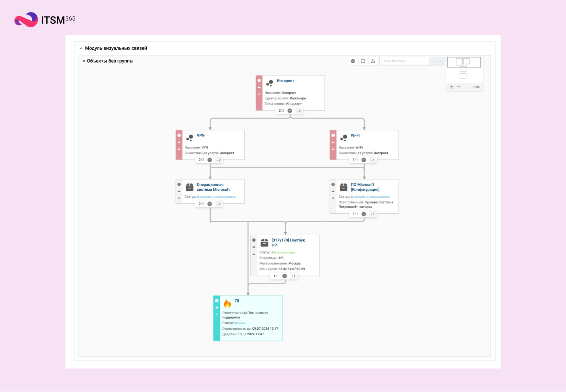Collapse children of VPN node

[210, 160]
